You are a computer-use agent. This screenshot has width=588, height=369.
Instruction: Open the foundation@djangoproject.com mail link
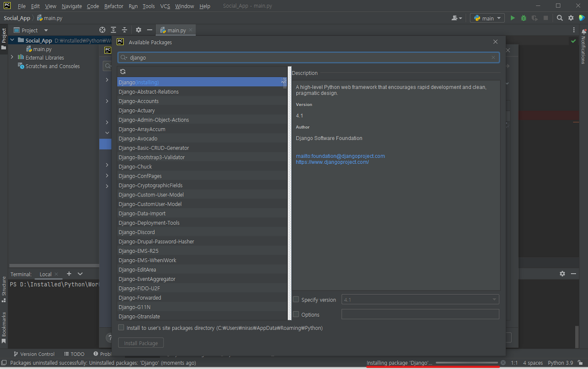coord(340,156)
